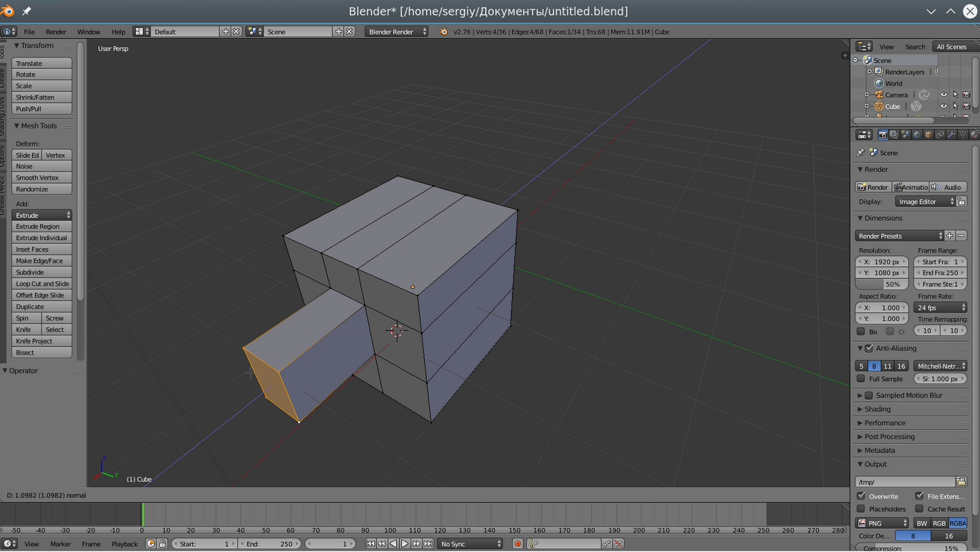
Task: Click the play animation forward button
Action: pyautogui.click(x=405, y=544)
